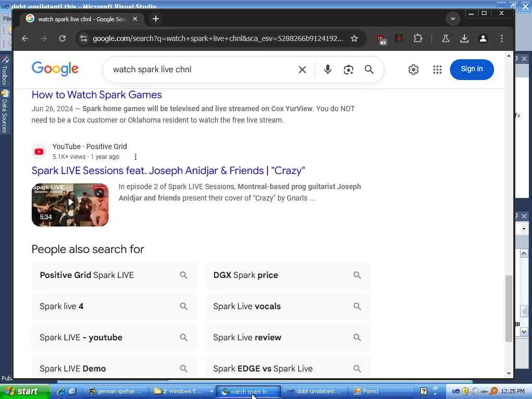The image size is (532, 399).
Task: Search for Spark LIVE Demo
Action: [x=114, y=368]
